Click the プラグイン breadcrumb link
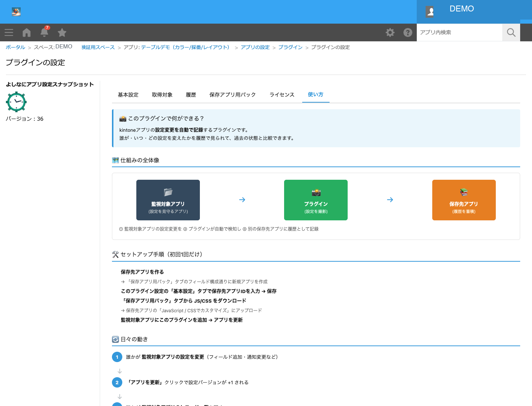The width and height of the screenshot is (532, 406). (x=290, y=47)
